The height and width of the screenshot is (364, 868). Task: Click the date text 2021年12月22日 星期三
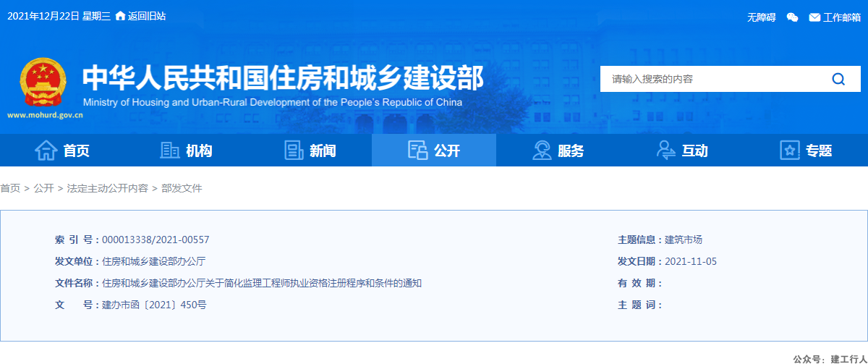click(59, 16)
